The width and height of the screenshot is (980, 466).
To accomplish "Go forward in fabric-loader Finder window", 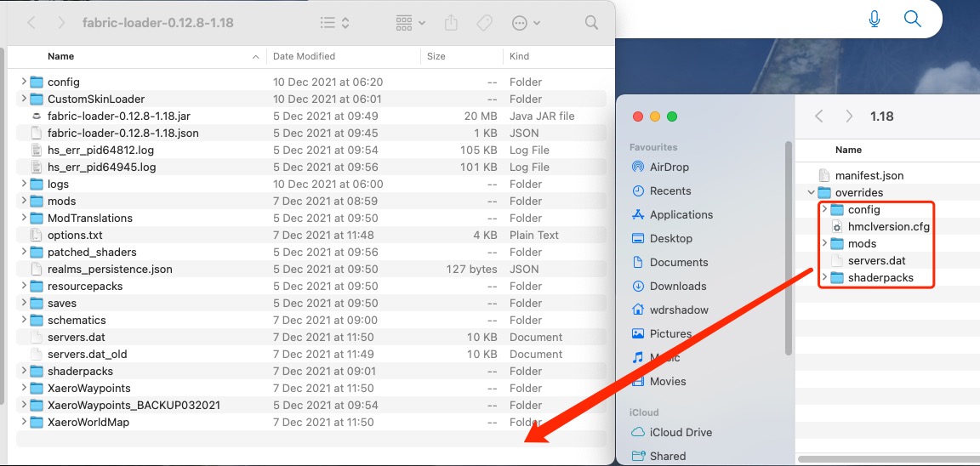I will coord(60,23).
